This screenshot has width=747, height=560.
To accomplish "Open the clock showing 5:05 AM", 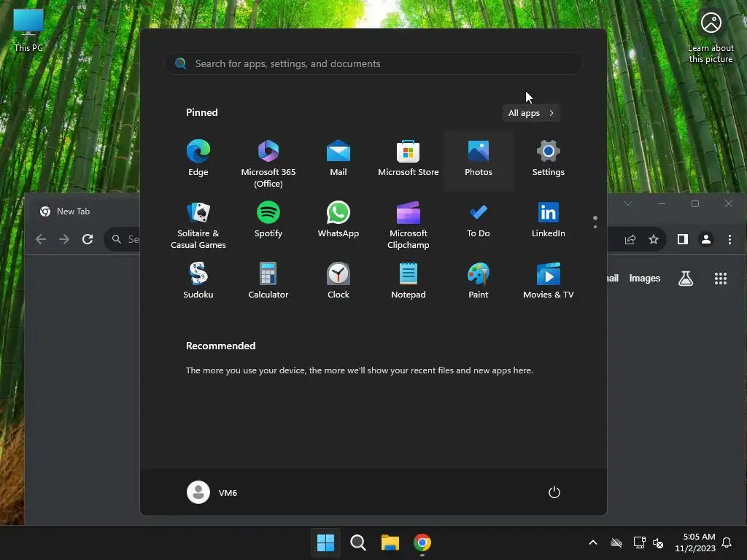I will coord(695,542).
